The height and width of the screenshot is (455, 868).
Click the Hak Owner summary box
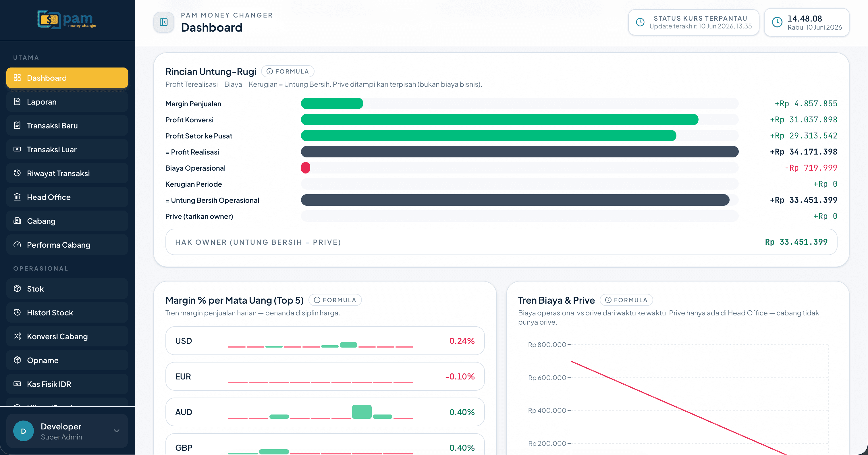click(x=501, y=242)
